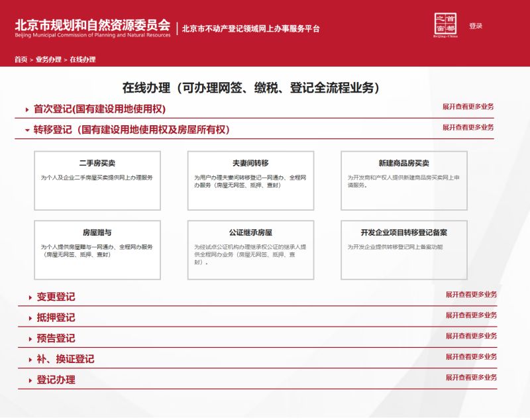Go to 首页 in the breadcrumb
Image resolution: width=530 pixels, height=420 pixels.
(21, 60)
